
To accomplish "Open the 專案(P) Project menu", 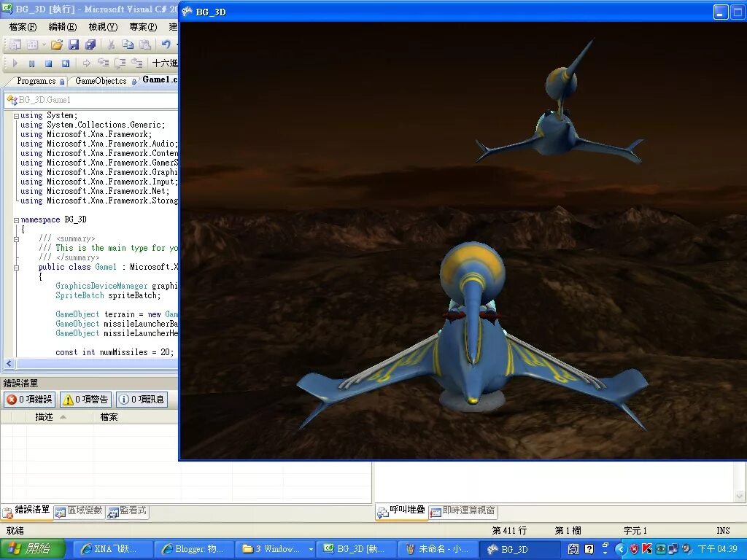I will [x=143, y=27].
